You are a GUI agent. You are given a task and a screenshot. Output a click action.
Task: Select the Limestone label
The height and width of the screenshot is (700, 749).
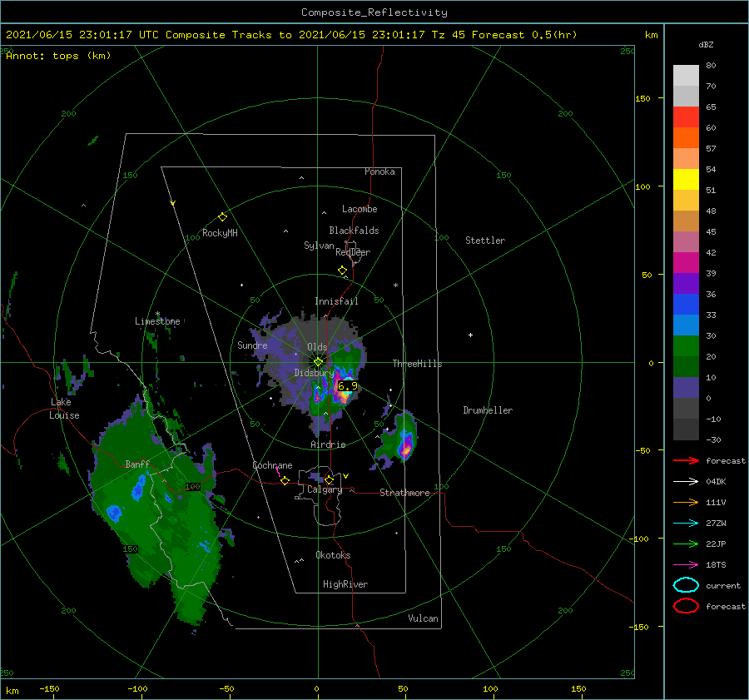[x=157, y=321]
